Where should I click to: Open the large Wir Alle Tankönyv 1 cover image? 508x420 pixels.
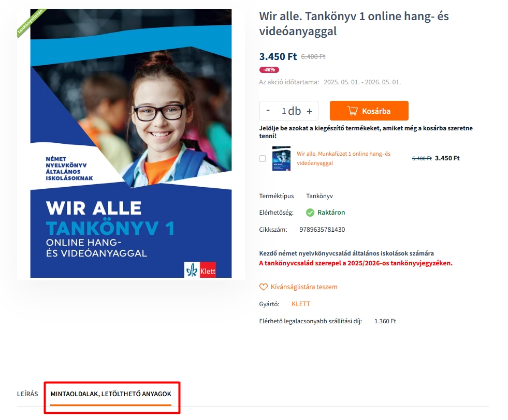(131, 143)
